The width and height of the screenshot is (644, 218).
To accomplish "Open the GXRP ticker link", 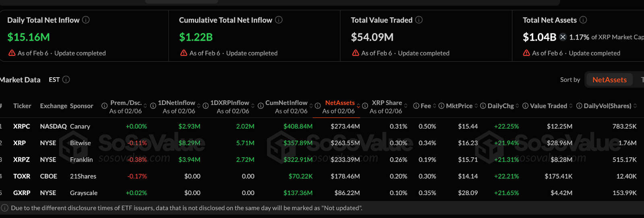I will click(x=22, y=193).
